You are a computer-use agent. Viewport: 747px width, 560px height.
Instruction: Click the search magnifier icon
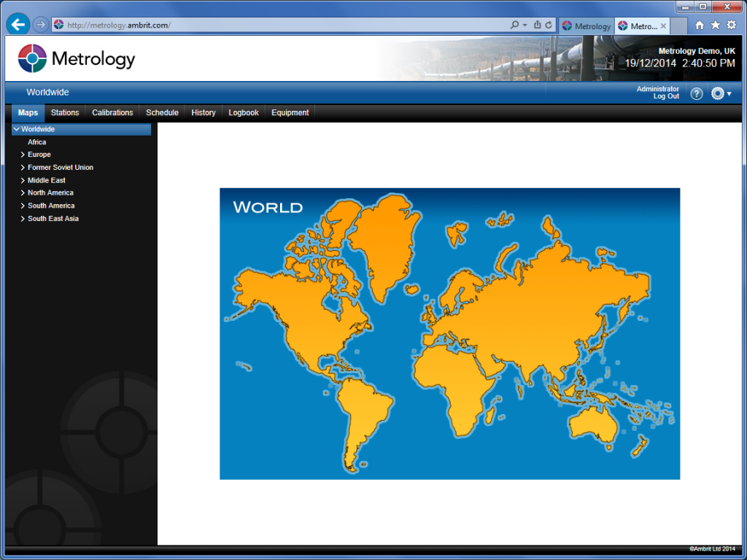[x=515, y=24]
